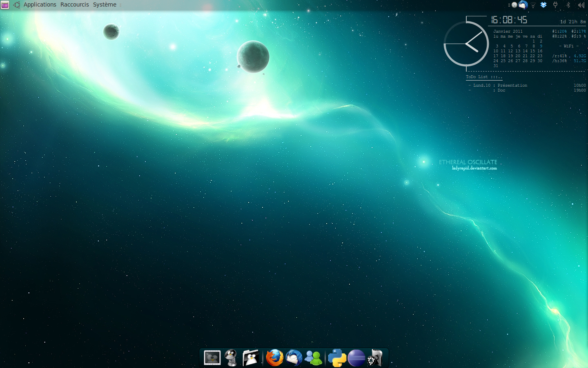Screen dimensions: 588x368
Task: Click the 'ToDo List' heading
Action: click(x=484, y=77)
